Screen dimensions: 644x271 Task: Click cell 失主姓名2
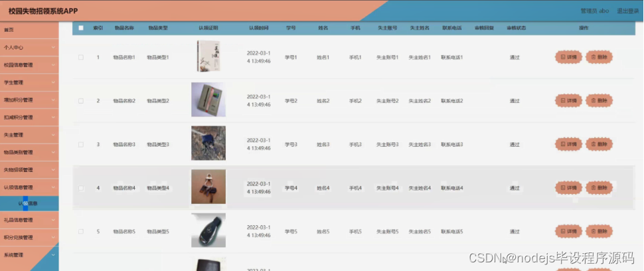pyautogui.click(x=420, y=101)
